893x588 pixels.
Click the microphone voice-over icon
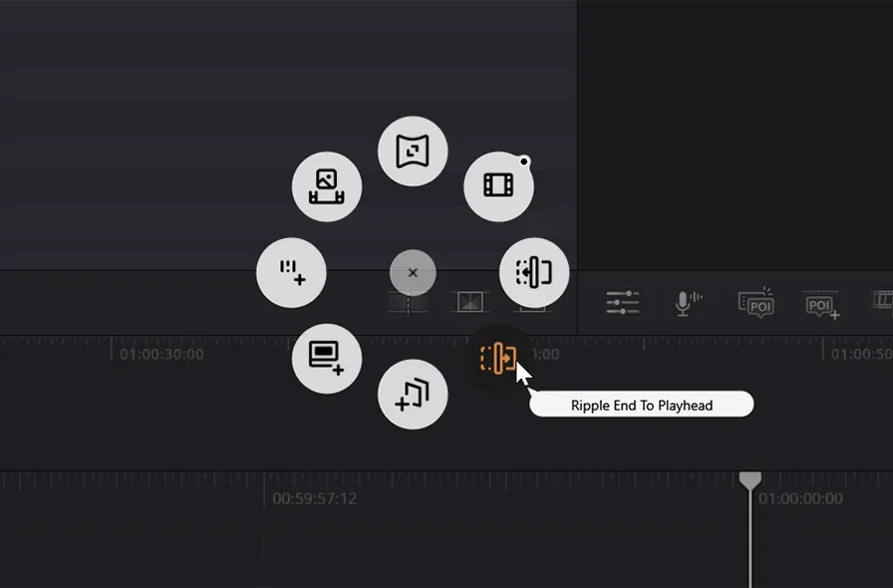[687, 302]
